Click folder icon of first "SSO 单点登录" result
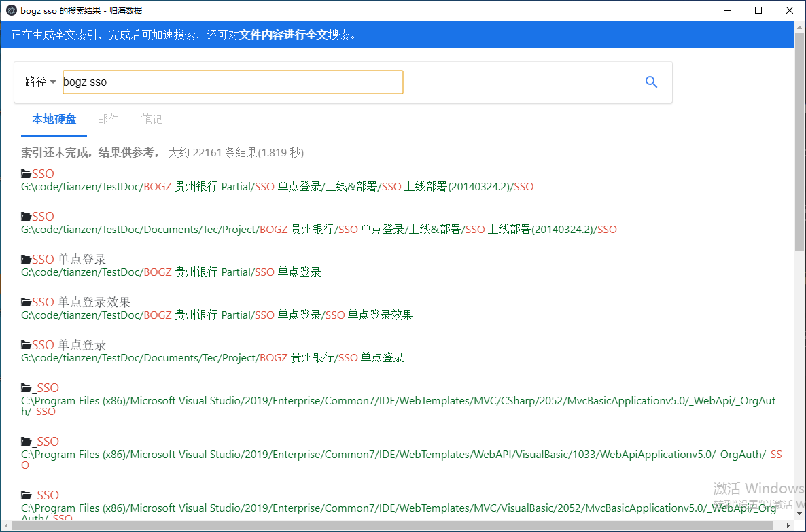 pyautogui.click(x=27, y=260)
